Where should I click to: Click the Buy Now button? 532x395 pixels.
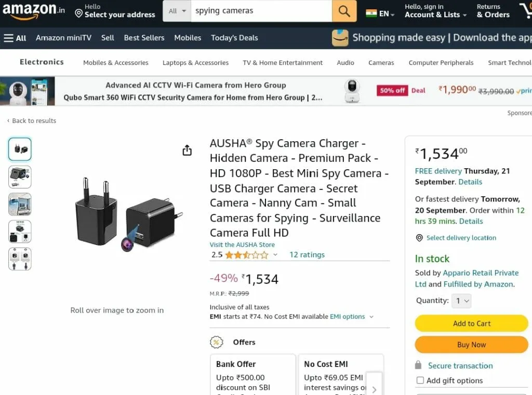point(471,345)
